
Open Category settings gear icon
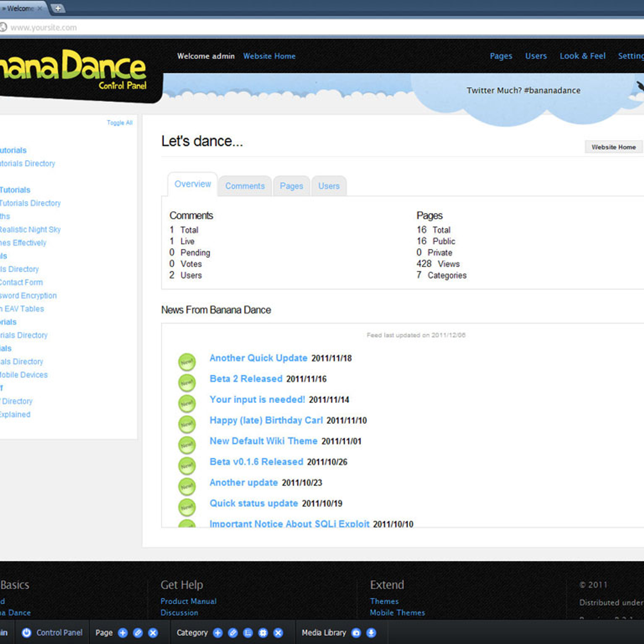click(x=263, y=633)
